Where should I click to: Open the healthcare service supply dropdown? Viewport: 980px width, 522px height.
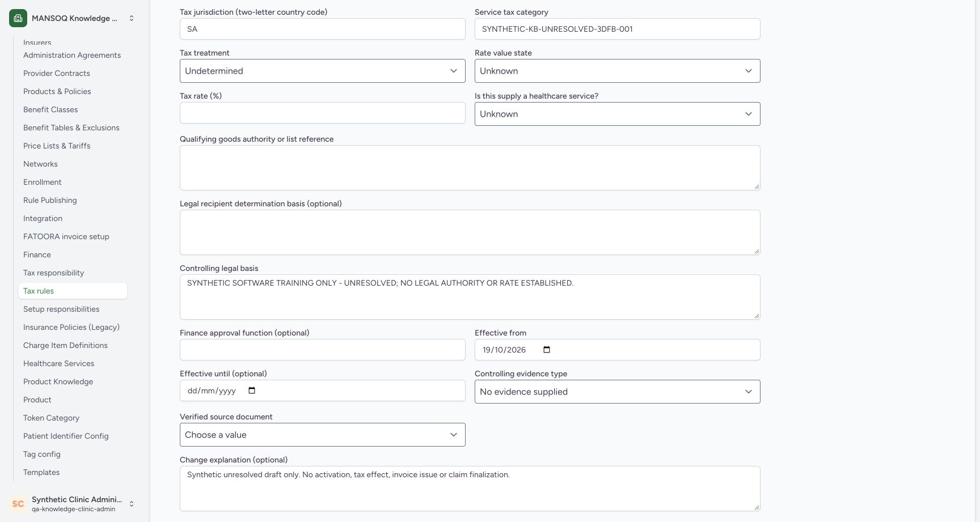(617, 114)
